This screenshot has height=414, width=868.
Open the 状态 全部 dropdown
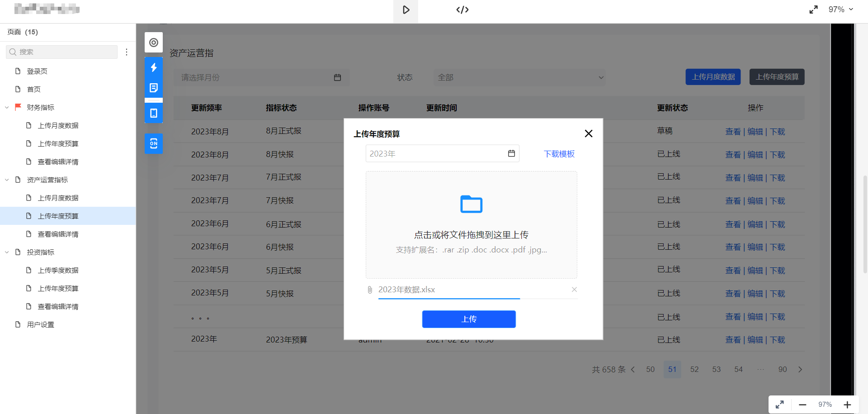[x=519, y=77]
